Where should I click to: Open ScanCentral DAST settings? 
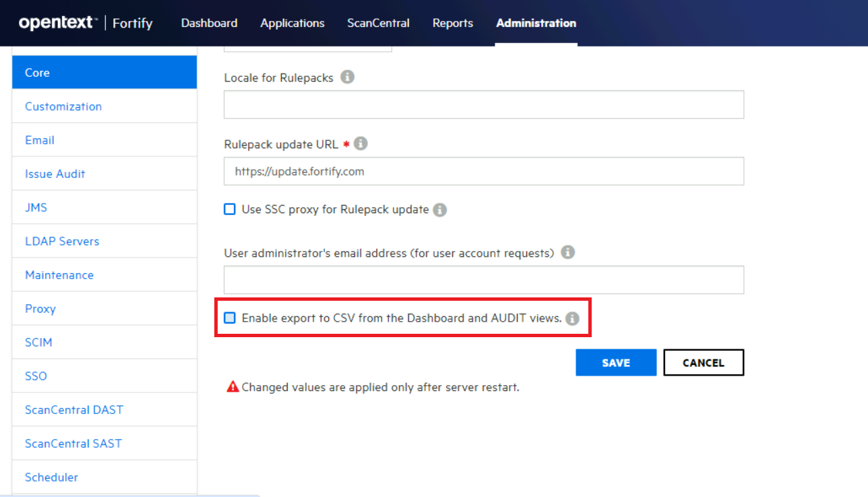(x=104, y=409)
